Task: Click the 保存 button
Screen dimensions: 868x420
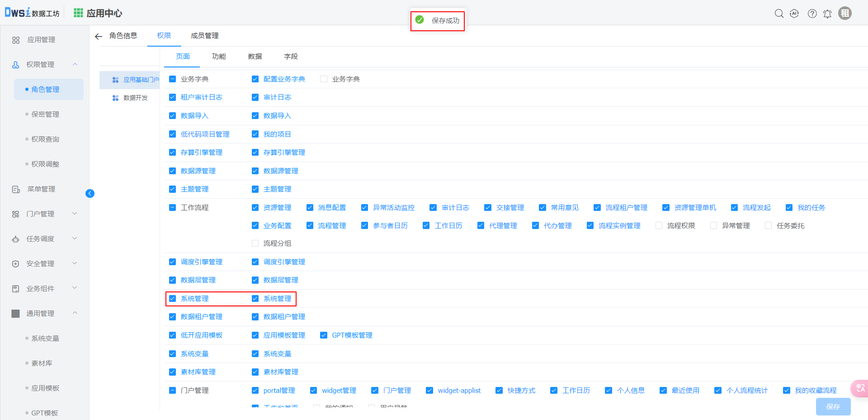Action: pyautogui.click(x=833, y=406)
